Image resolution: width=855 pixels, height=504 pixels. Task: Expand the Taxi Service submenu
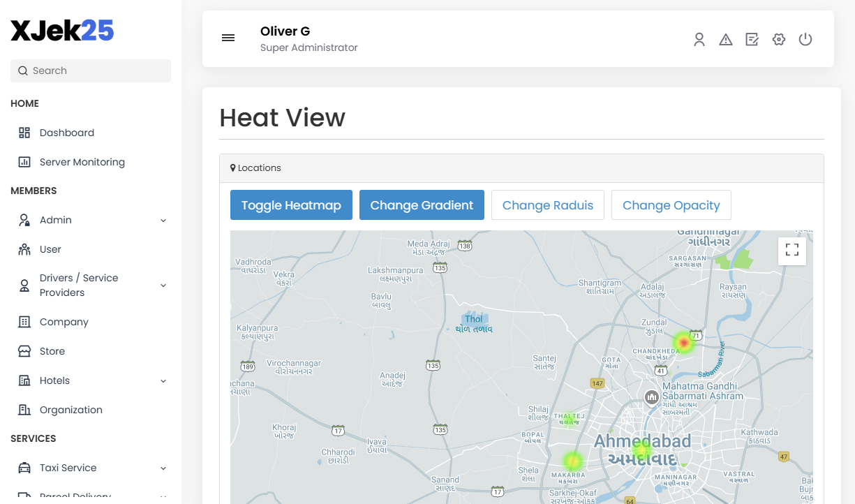[163, 468]
